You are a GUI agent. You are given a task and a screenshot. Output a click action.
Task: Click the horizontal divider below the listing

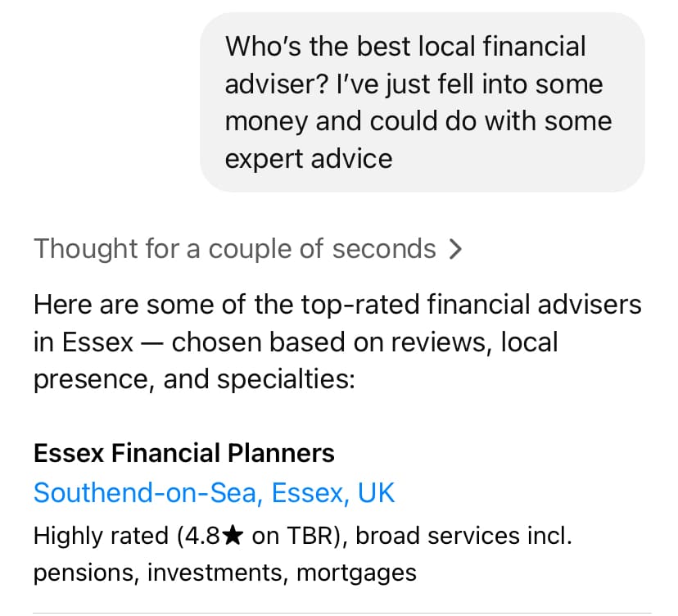pyautogui.click(x=341, y=613)
